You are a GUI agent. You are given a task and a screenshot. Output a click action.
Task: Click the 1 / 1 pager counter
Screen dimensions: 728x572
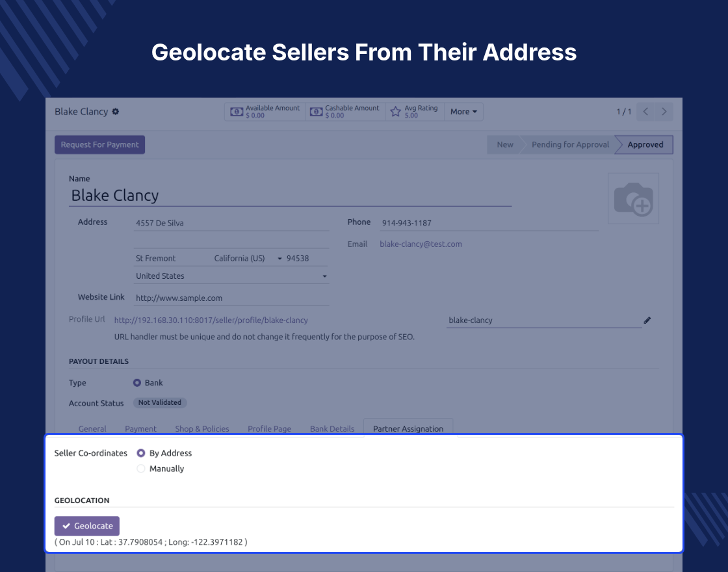tap(623, 111)
